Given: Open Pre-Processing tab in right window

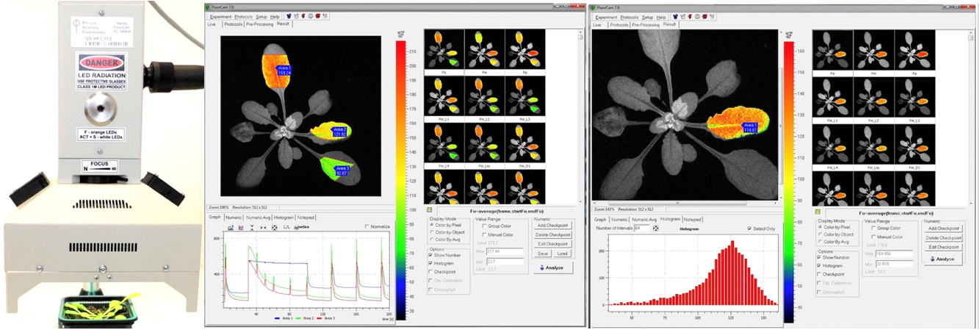Looking at the screenshot, I should coord(646,24).
